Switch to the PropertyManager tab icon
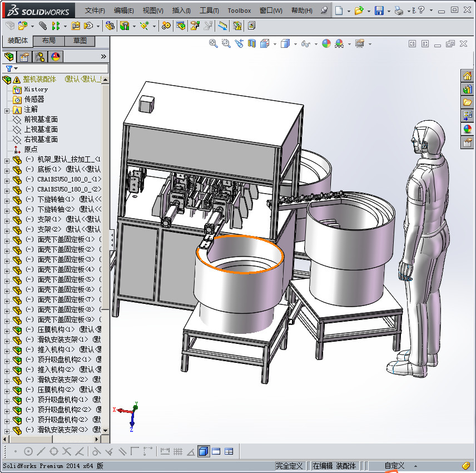The image size is (476, 473). [24, 56]
